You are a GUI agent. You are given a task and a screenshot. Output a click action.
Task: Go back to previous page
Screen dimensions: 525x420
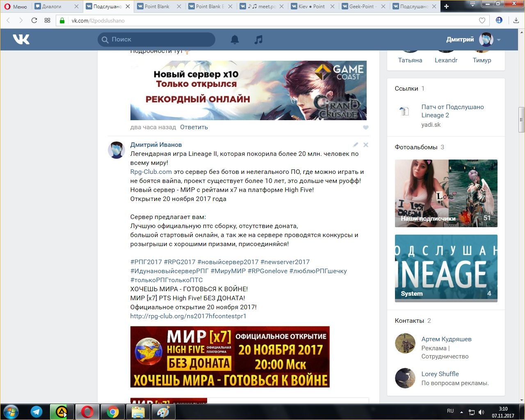[x=8, y=21]
